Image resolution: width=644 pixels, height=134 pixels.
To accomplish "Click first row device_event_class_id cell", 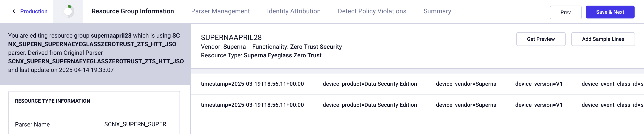I will (x=613, y=84).
